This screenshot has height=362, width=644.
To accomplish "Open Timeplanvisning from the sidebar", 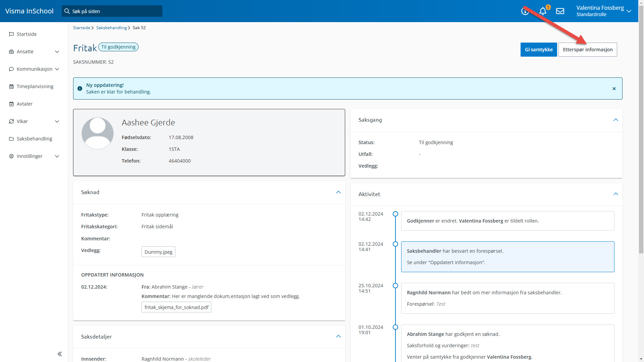I will coord(35,86).
